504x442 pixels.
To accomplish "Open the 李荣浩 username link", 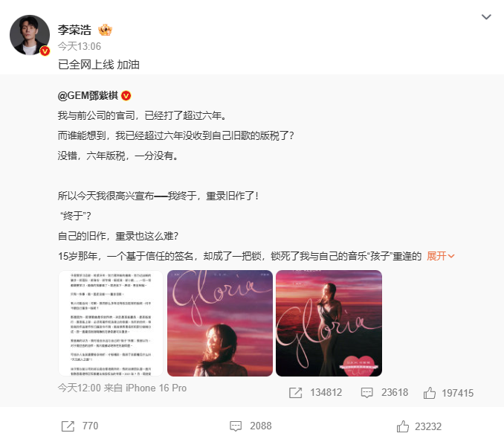I will pyautogui.click(x=74, y=31).
